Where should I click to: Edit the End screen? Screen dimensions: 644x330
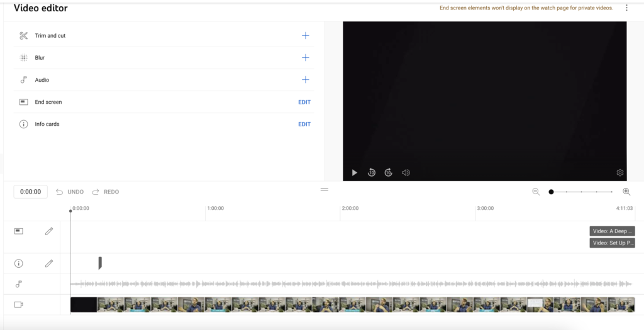[304, 102]
